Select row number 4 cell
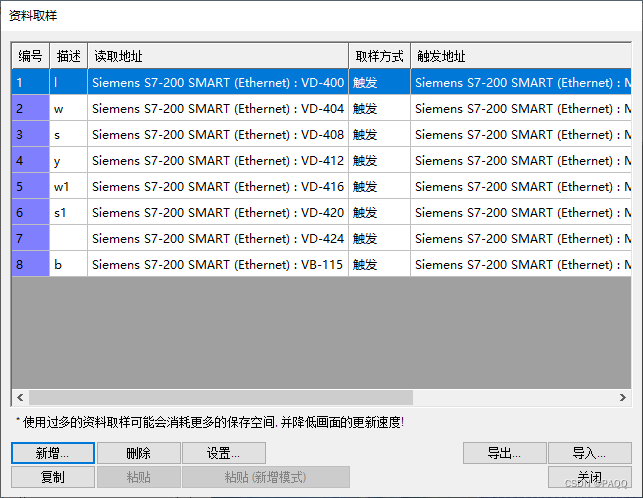 click(x=31, y=160)
